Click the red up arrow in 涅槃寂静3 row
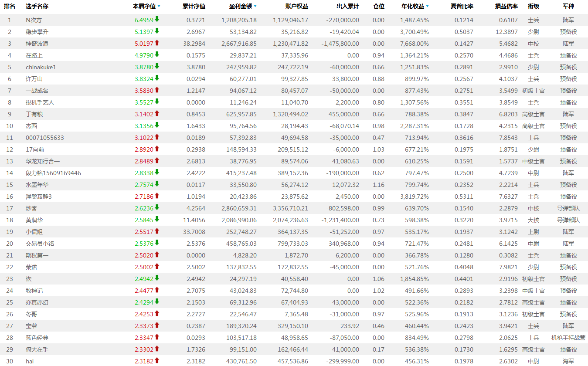 pyautogui.click(x=157, y=196)
